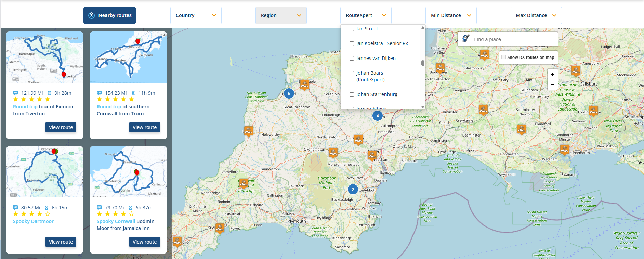This screenshot has height=259, width=644.
Task: Open the Max Distance dropdown
Action: [536, 15]
